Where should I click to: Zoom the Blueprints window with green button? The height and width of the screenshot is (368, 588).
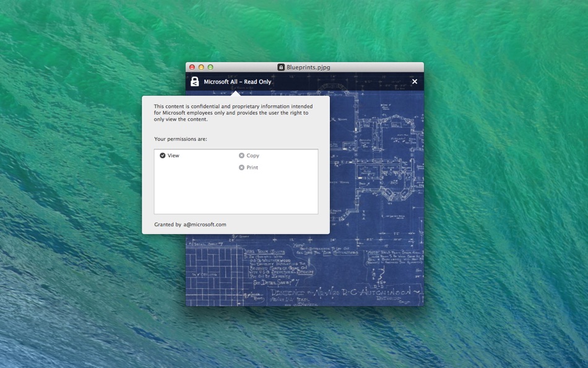(x=210, y=67)
